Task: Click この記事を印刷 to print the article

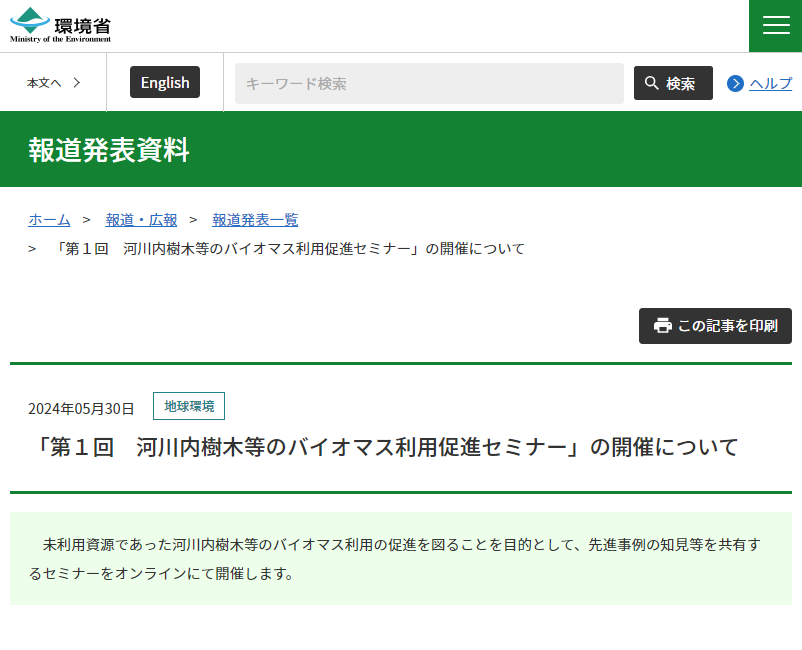Action: coord(715,325)
